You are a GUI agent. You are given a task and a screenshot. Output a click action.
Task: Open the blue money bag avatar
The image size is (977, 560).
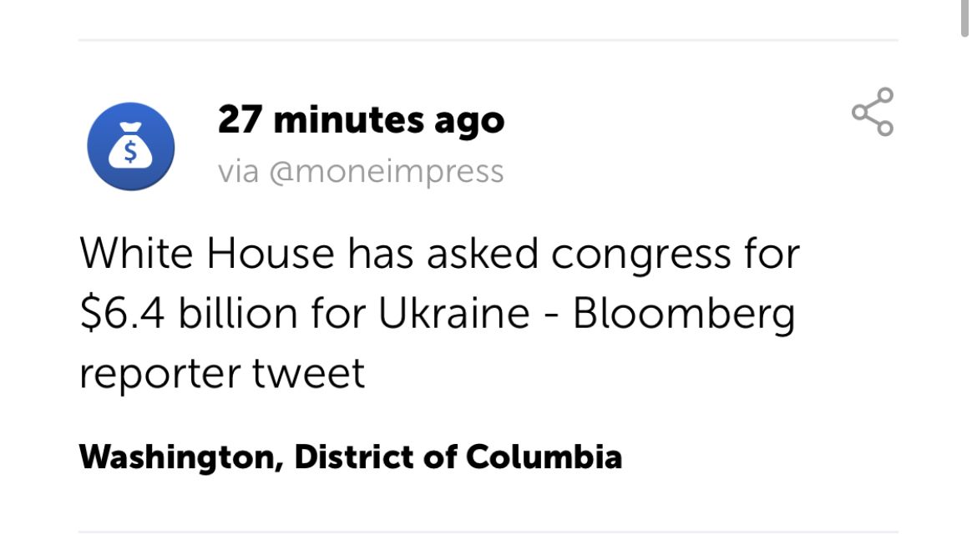point(131,146)
